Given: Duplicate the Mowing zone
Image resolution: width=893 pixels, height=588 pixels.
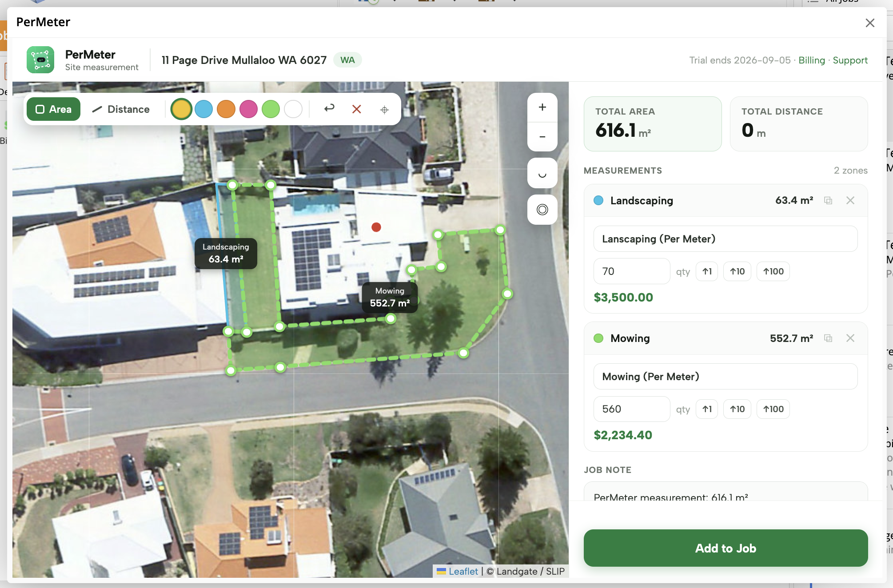Looking at the screenshot, I should (828, 338).
